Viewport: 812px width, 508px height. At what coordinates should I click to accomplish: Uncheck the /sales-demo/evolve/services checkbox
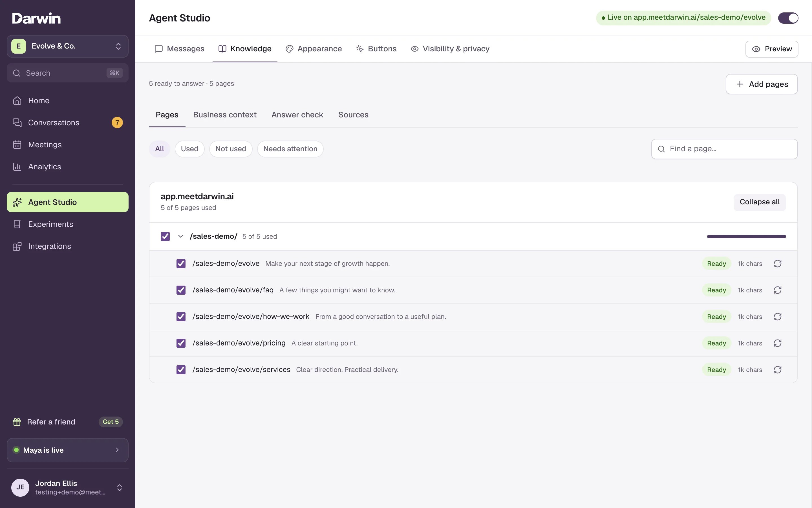point(181,370)
